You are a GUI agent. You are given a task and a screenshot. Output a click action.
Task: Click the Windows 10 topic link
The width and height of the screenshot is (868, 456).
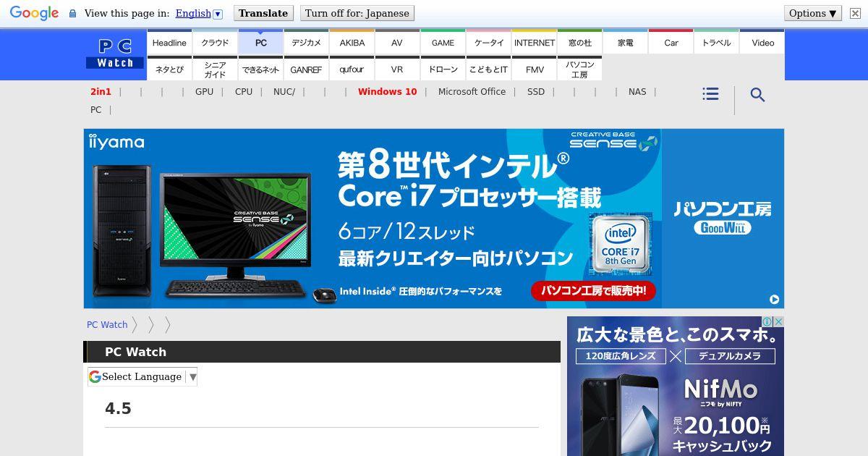click(387, 91)
